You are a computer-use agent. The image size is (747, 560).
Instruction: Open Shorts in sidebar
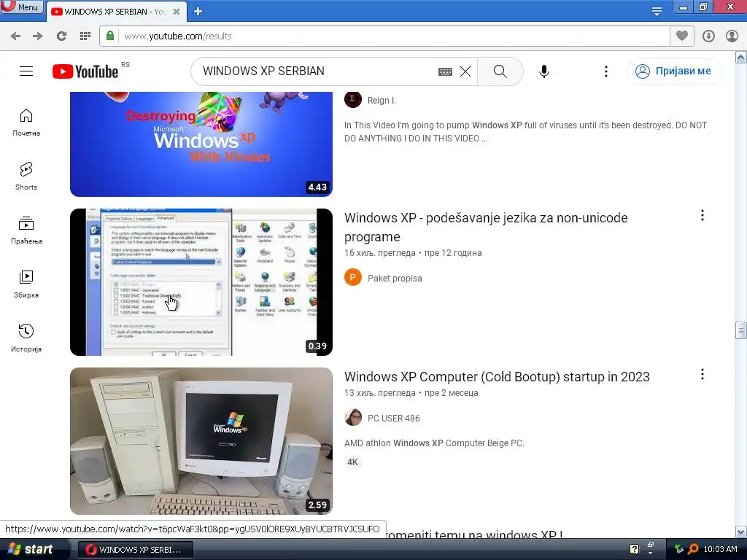26,176
